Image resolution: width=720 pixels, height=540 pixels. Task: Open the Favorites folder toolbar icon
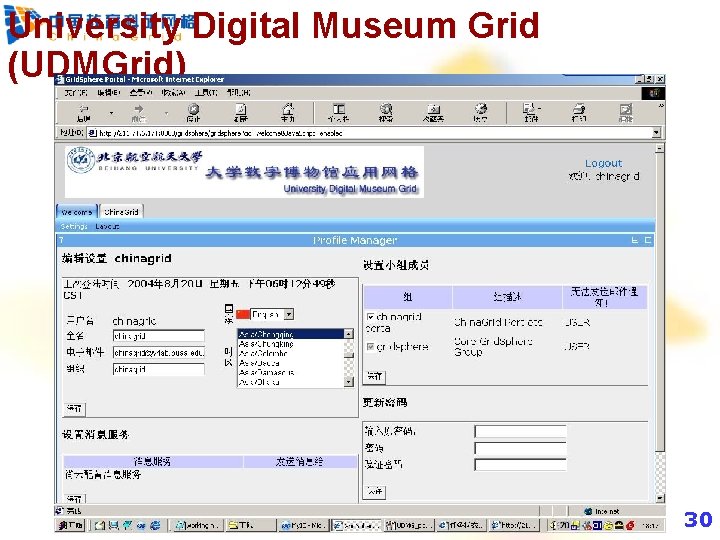(433, 109)
